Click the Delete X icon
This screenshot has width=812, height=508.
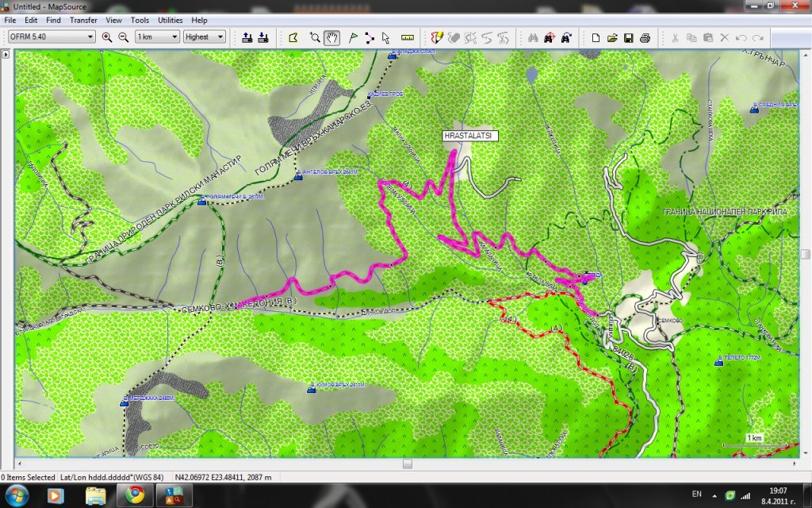pyautogui.click(x=725, y=37)
